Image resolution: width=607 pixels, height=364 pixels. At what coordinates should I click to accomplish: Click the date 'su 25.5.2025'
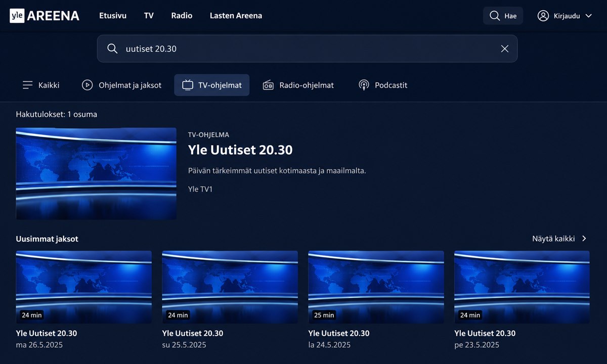[x=184, y=345]
